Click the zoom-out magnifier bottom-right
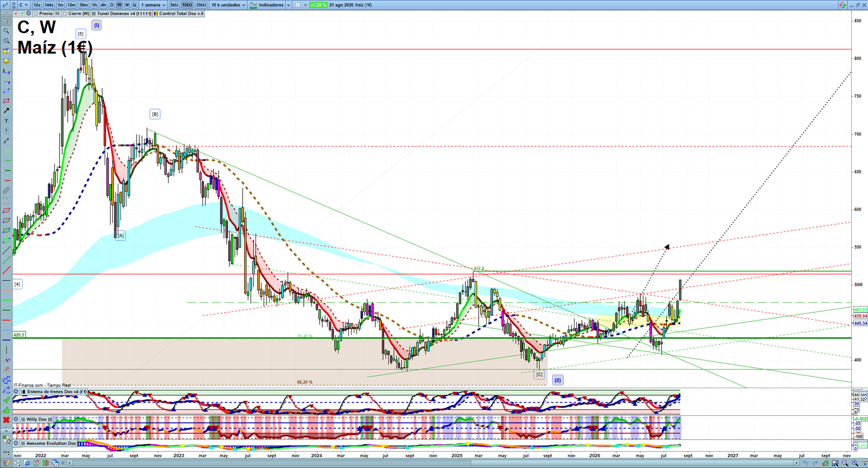This screenshot has height=468, width=868. click(x=845, y=463)
